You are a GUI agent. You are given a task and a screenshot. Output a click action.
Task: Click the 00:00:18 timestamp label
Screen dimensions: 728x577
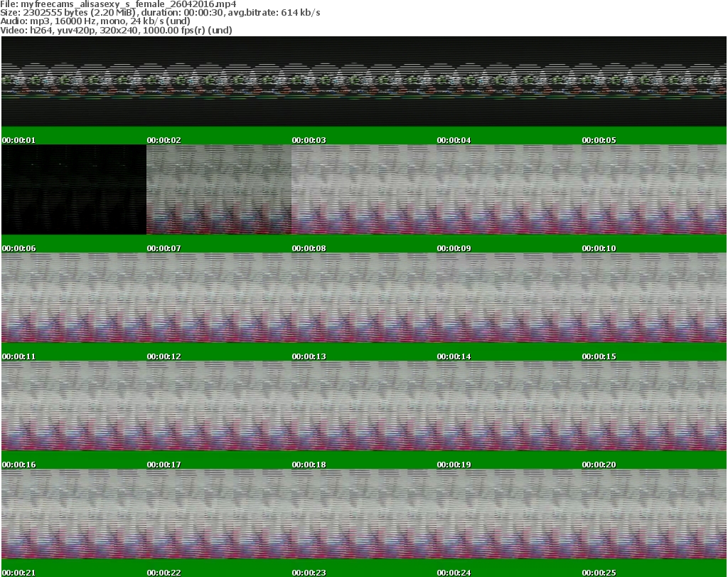309,465
